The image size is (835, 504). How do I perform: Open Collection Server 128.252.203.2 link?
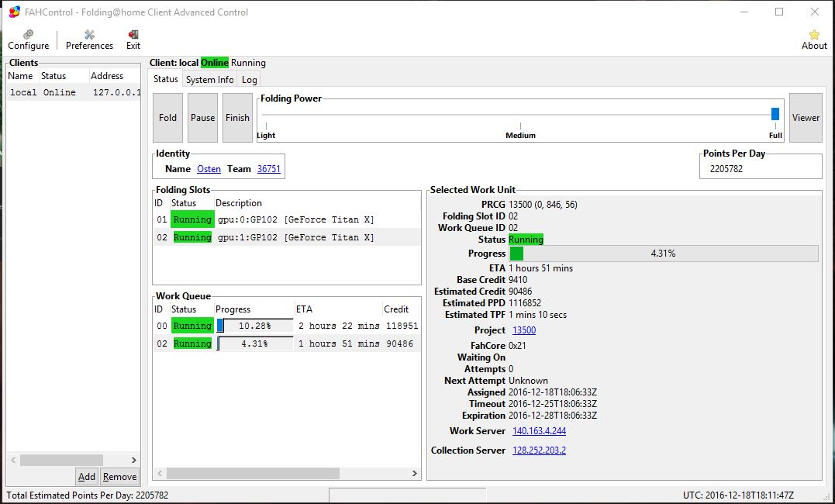(539, 450)
